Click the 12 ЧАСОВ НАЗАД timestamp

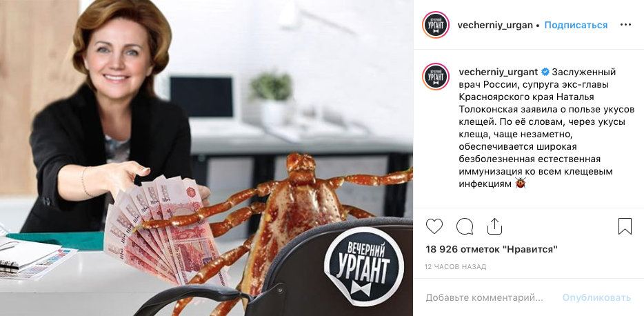[x=456, y=267]
